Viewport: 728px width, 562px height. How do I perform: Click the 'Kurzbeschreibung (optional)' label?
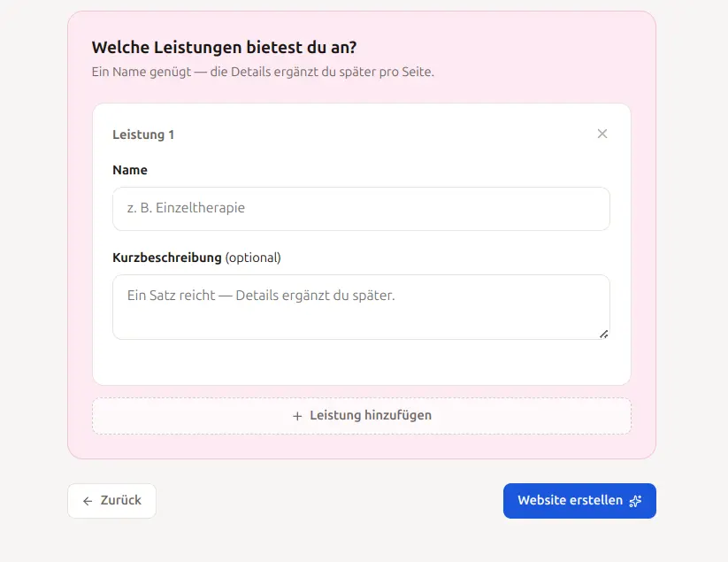click(197, 258)
